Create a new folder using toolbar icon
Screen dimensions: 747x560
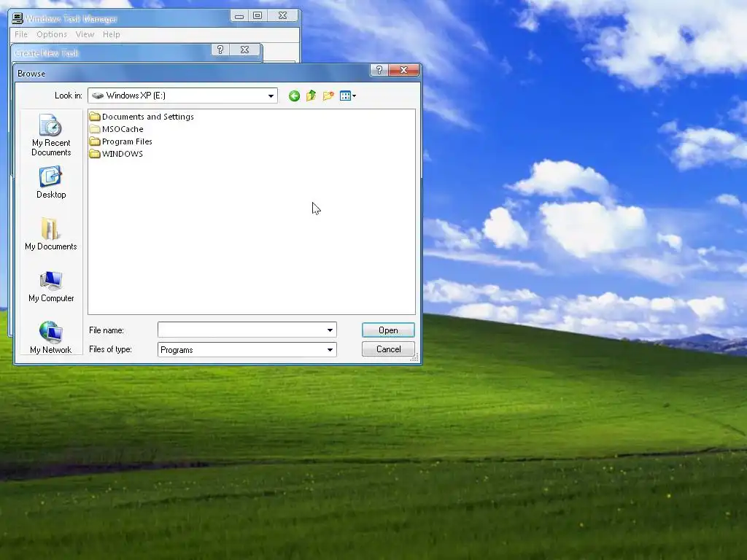(328, 96)
